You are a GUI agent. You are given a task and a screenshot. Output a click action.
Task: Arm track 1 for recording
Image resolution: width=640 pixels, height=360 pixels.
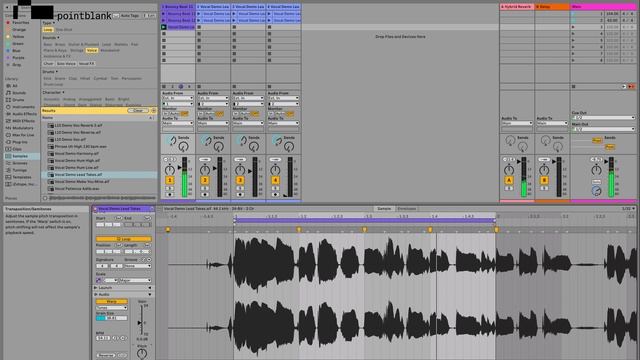tap(169, 195)
